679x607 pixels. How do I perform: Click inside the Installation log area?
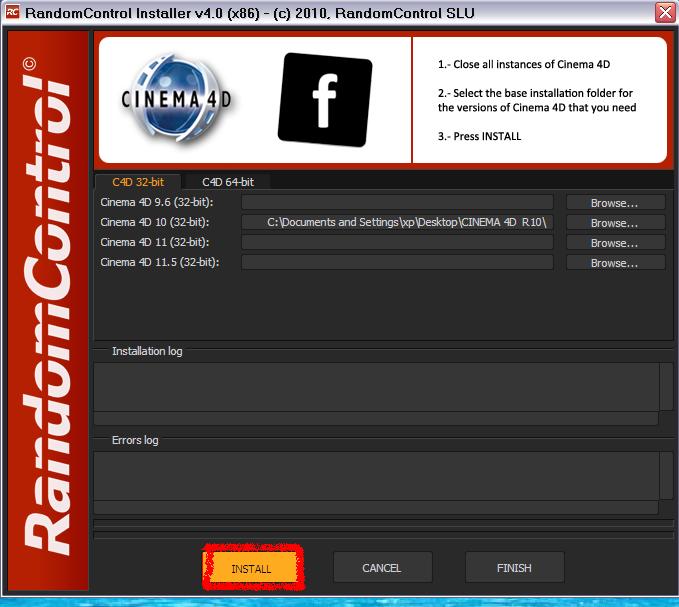click(376, 387)
